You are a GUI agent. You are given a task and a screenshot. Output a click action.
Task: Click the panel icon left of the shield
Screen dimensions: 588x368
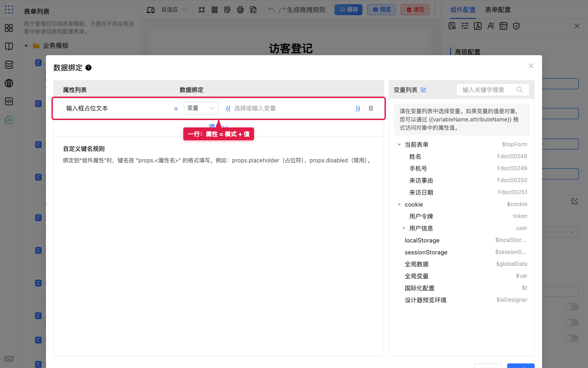pos(503,26)
